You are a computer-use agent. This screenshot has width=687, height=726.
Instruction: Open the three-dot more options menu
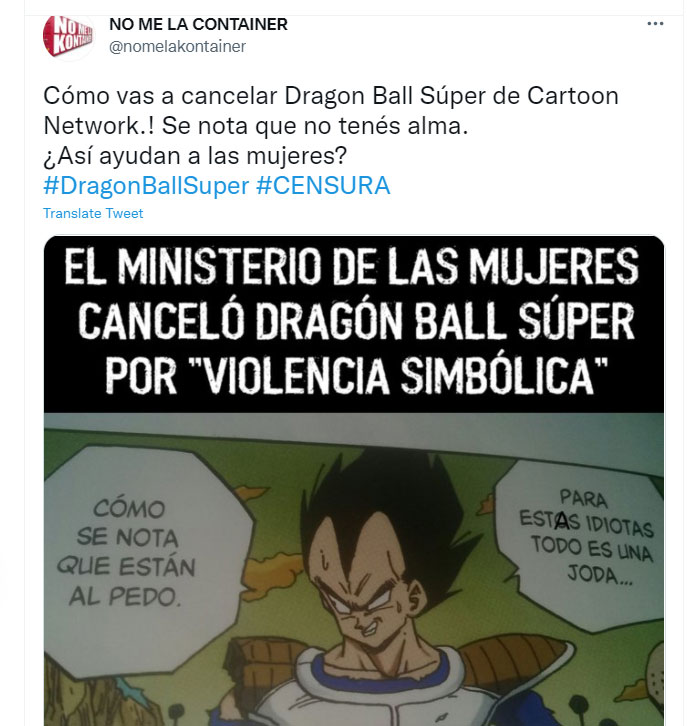(655, 24)
